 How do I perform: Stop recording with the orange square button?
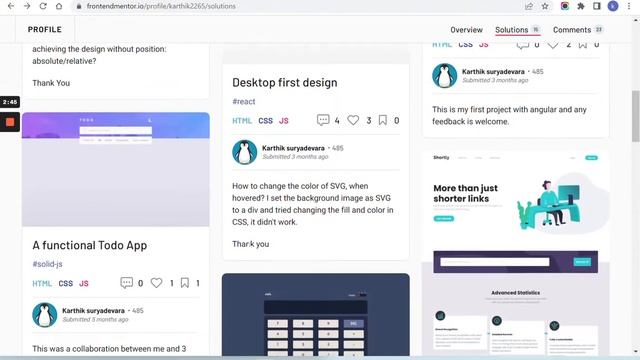(10, 122)
